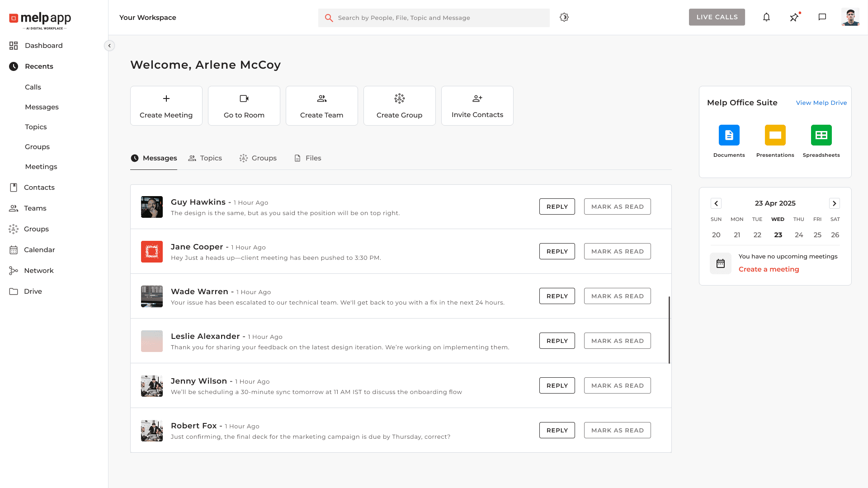Open the chat bubble icon in header

click(822, 17)
